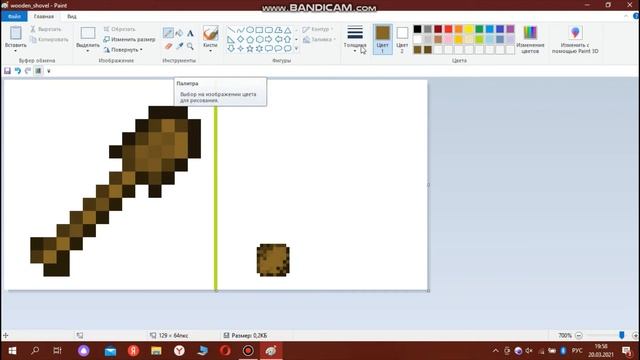Pick the yellow color swatch
This screenshot has height=360, width=640.
pyautogui.click(x=469, y=29)
